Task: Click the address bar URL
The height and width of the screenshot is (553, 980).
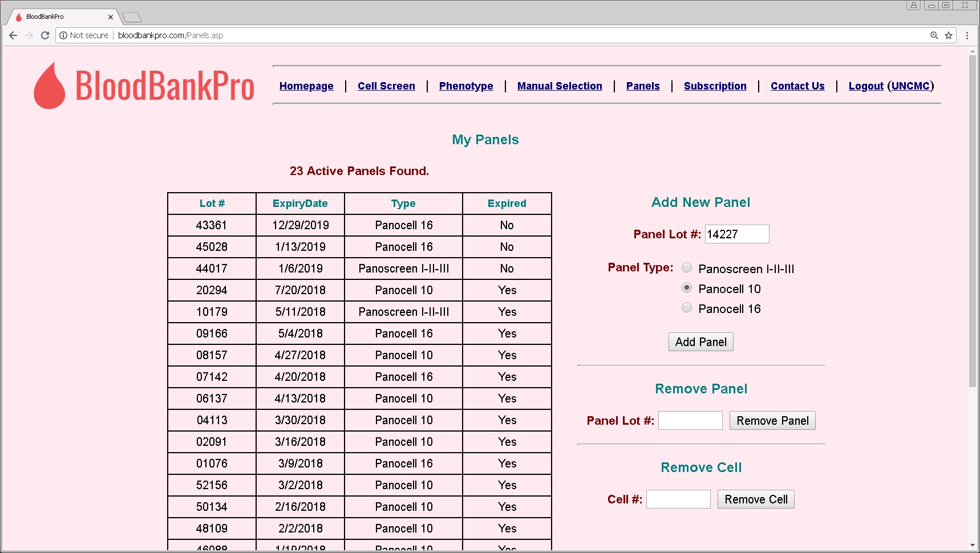Action: pyautogui.click(x=171, y=35)
